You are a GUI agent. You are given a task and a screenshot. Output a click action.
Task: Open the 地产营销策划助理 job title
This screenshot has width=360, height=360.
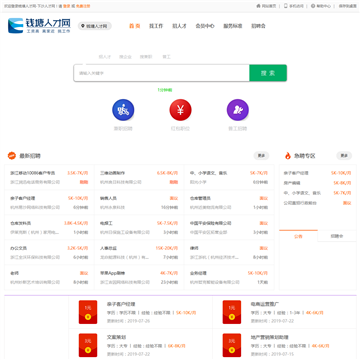(x=270, y=337)
